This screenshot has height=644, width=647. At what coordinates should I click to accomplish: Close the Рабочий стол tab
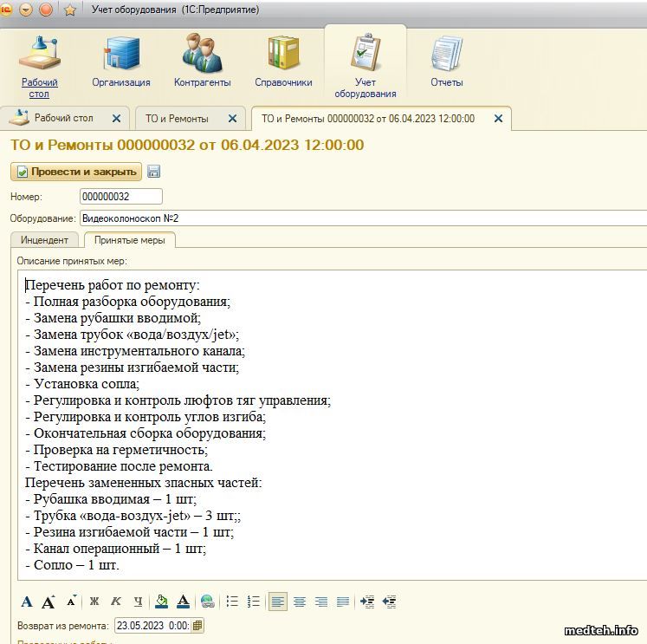pos(117,119)
